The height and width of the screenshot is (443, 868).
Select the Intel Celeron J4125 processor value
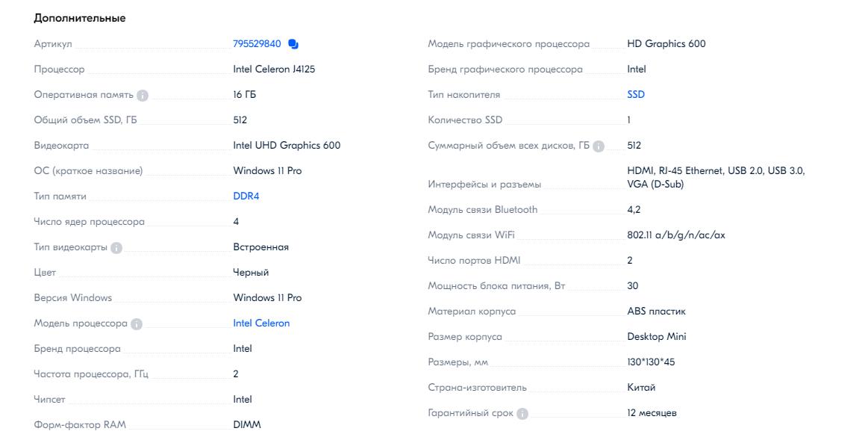(279, 69)
